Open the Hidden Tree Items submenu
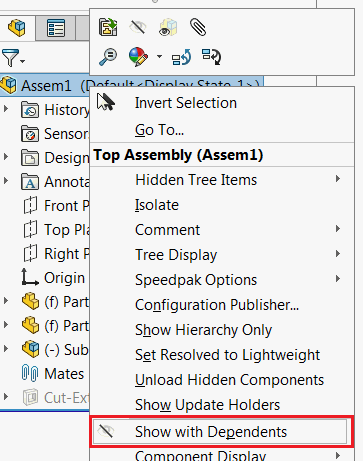This screenshot has width=363, height=461. pyautogui.click(x=222, y=180)
